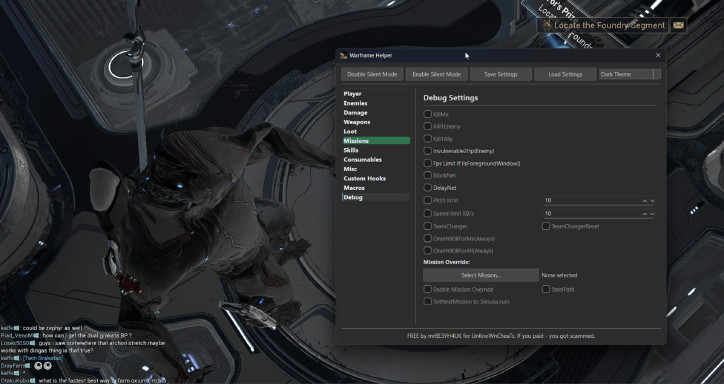Switch to the Damage section
This screenshot has width=724, height=384.
pos(376,113)
